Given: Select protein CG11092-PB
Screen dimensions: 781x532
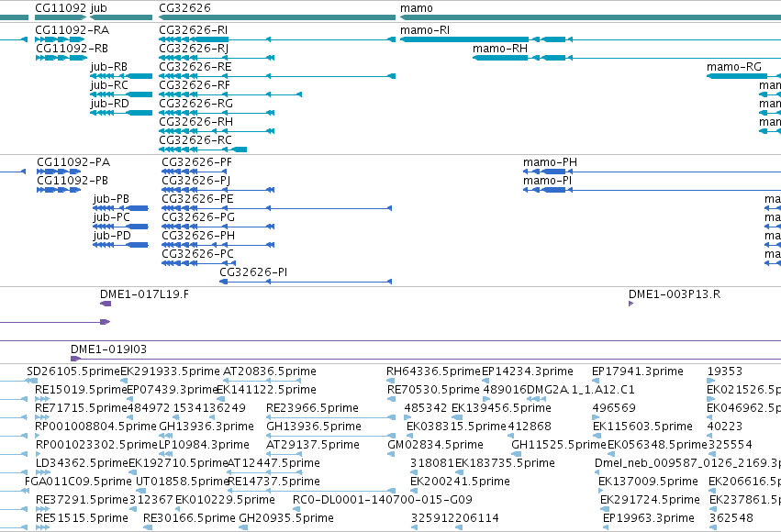Looking at the screenshot, I should click(73, 181).
